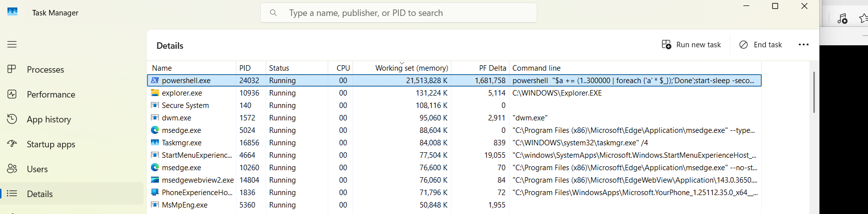Open the Startup apps icon
Viewport: 868px width, 214px height.
pos(12,144)
